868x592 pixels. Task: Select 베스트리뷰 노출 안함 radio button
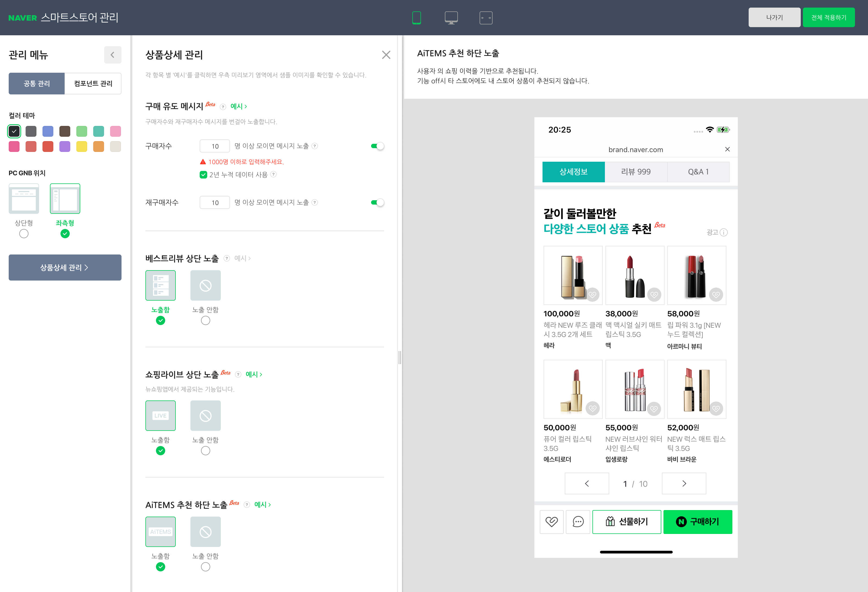point(205,320)
